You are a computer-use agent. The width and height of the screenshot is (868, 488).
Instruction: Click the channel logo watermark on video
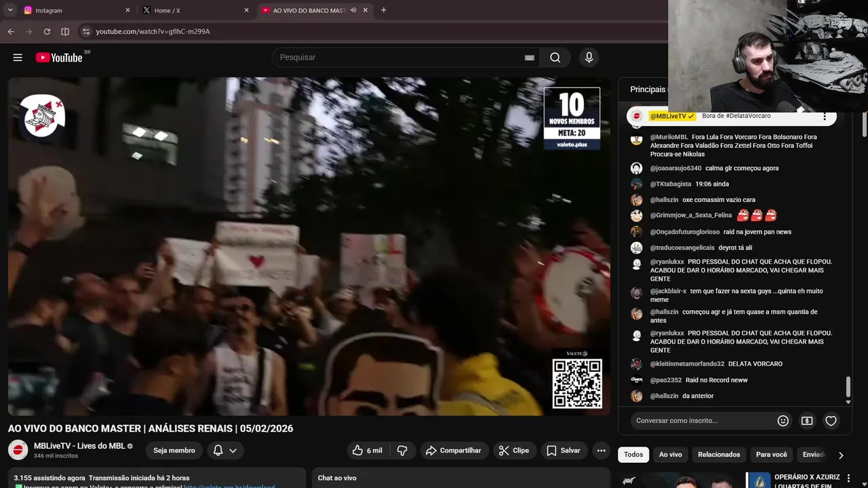[x=41, y=116]
